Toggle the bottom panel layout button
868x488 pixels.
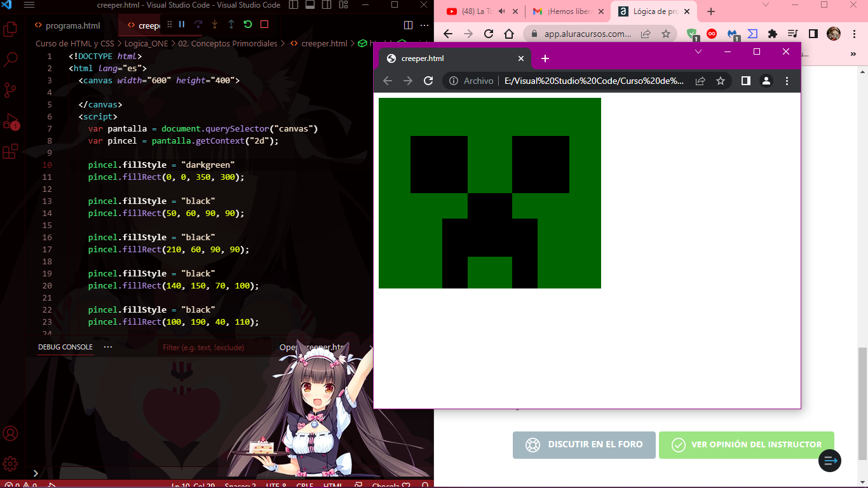coord(309,5)
